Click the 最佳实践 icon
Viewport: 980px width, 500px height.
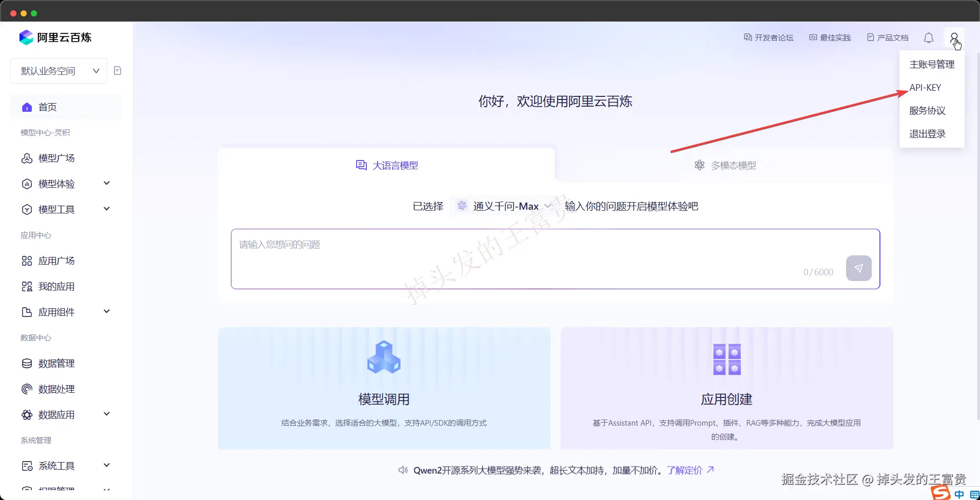(813, 37)
